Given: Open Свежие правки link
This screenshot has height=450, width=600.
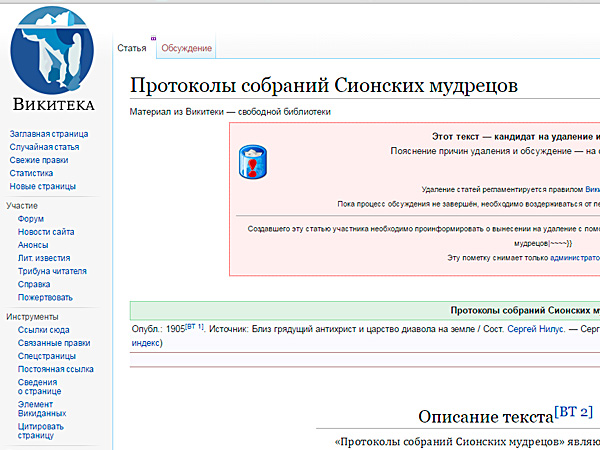Looking at the screenshot, I should [39, 160].
